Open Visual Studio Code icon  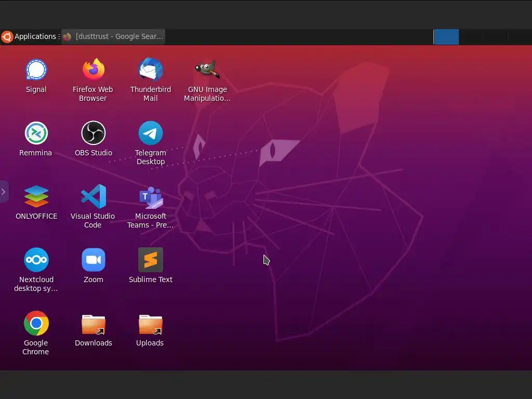94,196
